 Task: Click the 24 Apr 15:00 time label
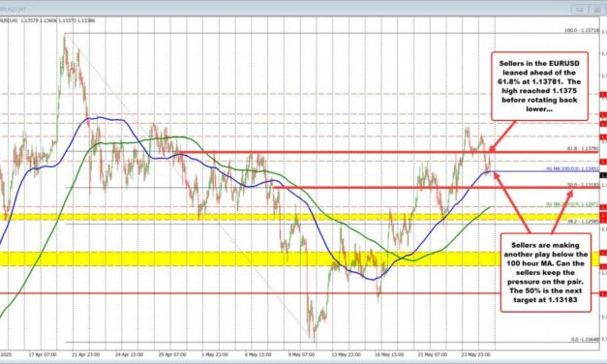129,354
